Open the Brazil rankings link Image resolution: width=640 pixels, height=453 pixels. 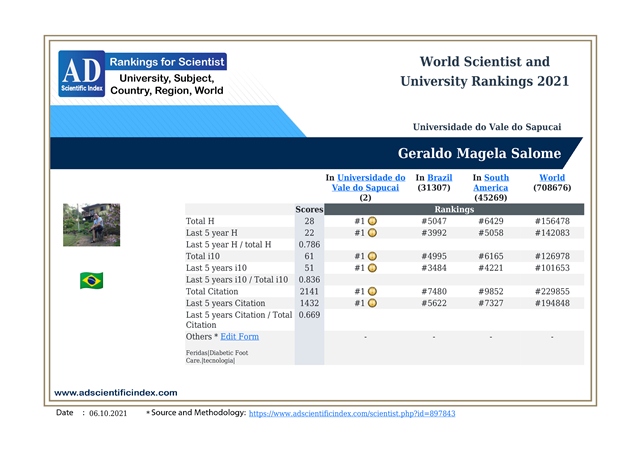click(x=440, y=178)
